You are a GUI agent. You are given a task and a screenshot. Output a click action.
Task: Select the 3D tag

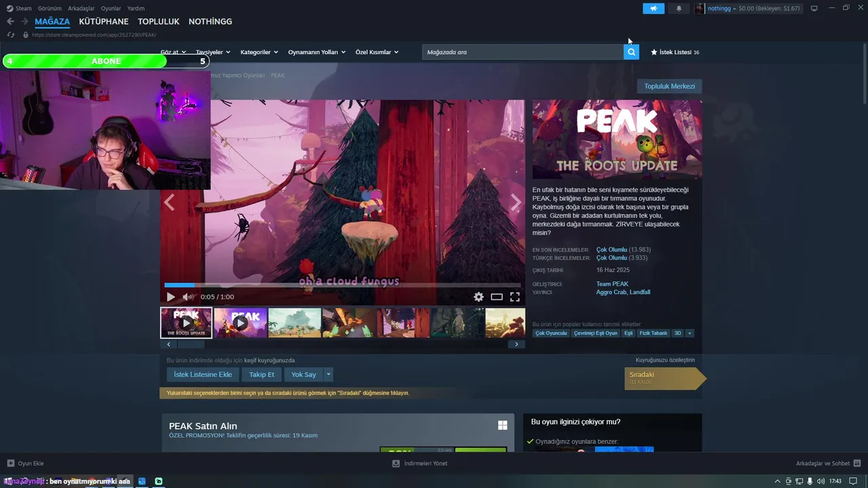(677, 333)
